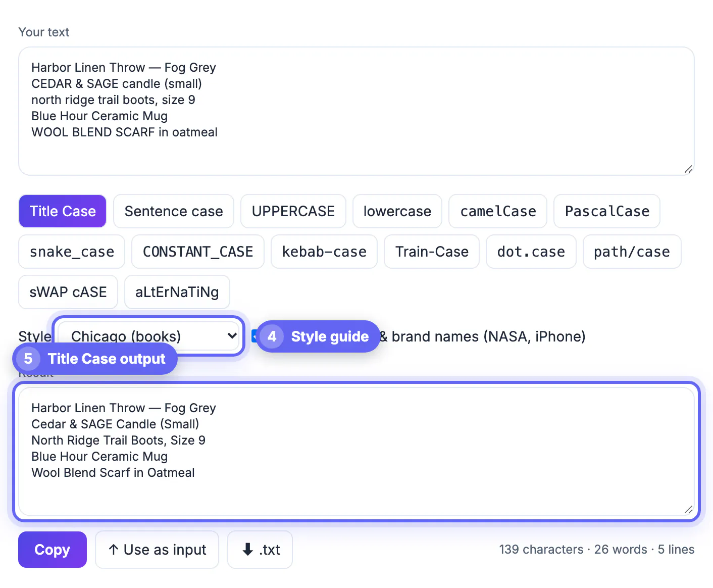
Task: Convert to kebab-case
Action: coord(324,252)
